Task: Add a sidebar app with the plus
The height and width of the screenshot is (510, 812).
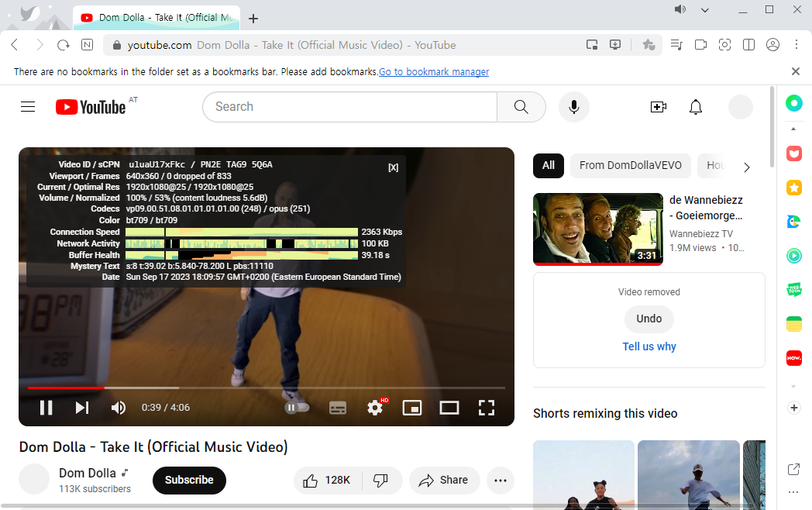Action: (x=794, y=408)
